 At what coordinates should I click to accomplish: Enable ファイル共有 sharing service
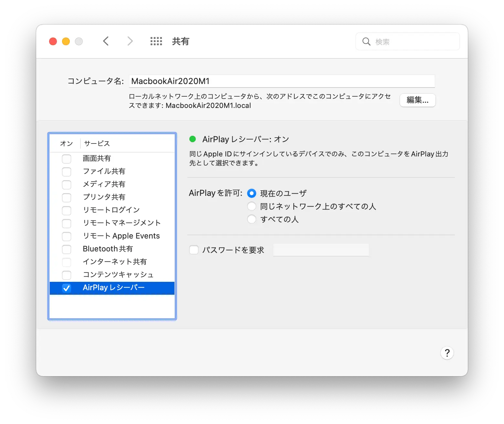tap(67, 172)
